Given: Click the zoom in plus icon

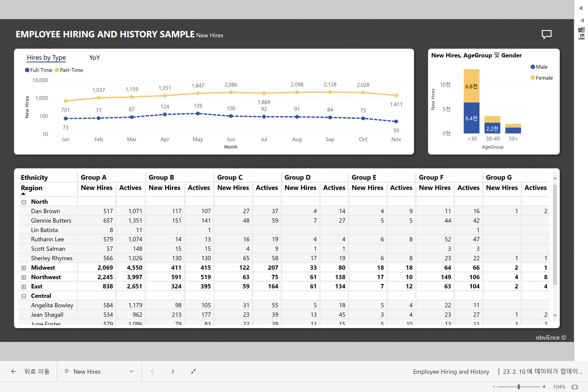Looking at the screenshot, I should click(x=544, y=387).
